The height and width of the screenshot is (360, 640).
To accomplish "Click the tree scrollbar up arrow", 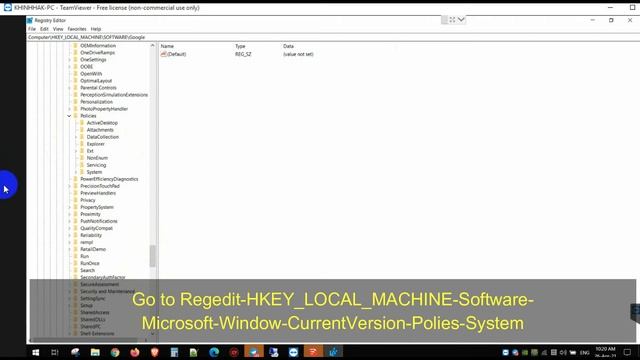I will coord(153,45).
